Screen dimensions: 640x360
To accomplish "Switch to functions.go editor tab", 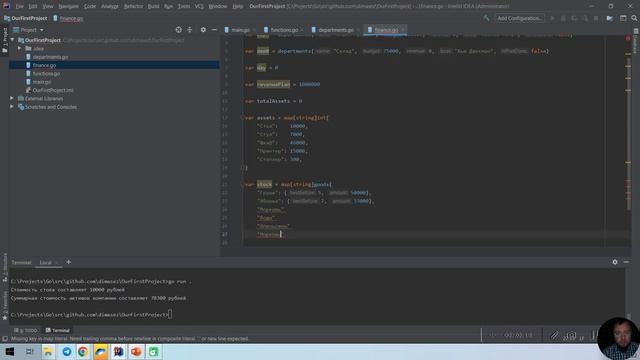I will [284, 30].
